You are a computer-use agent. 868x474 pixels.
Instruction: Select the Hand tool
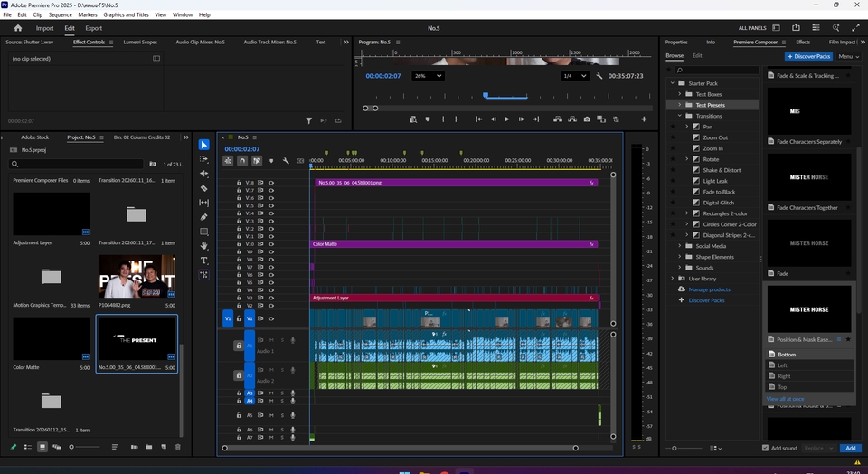click(x=204, y=246)
